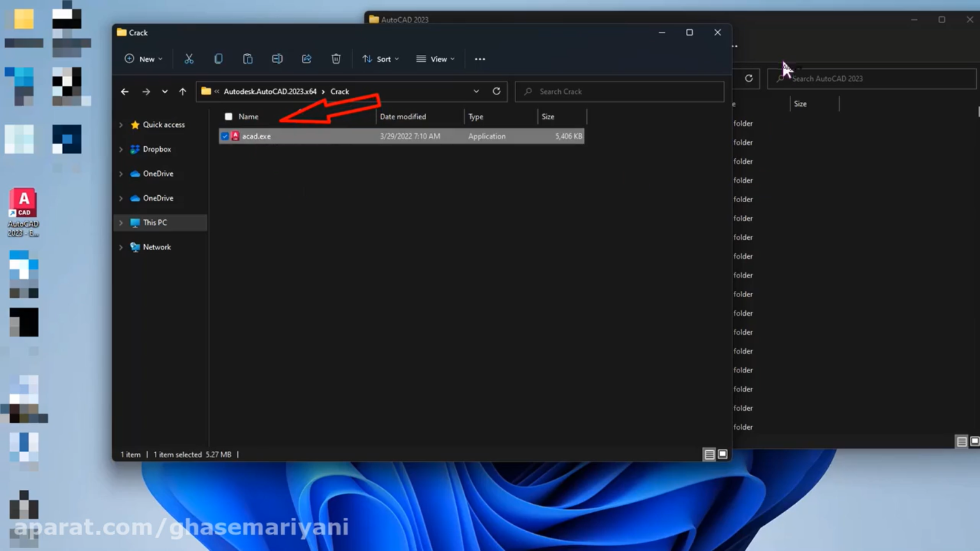Image resolution: width=980 pixels, height=551 pixels.
Task: Open the See more ellipsis menu
Action: 480,59
